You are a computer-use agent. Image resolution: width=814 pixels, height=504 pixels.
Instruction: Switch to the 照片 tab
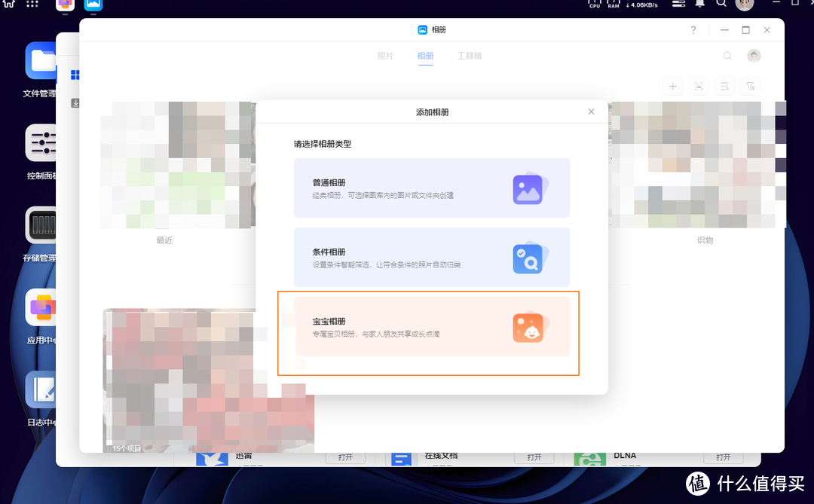pyautogui.click(x=385, y=55)
